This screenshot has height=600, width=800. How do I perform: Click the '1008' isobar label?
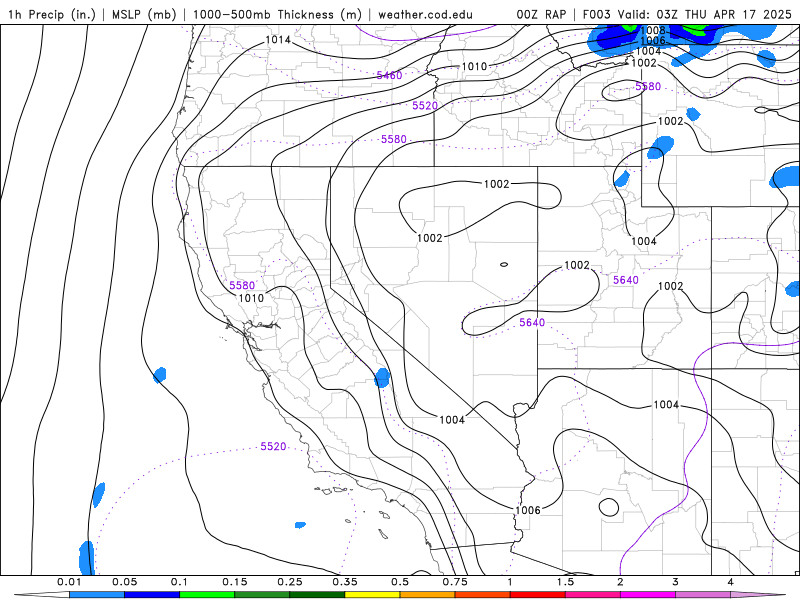coord(653,31)
